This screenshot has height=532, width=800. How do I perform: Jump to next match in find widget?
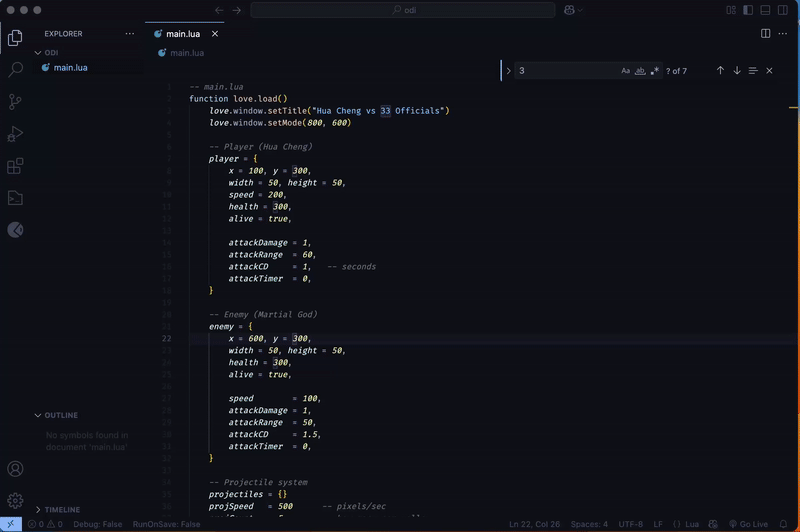737,71
